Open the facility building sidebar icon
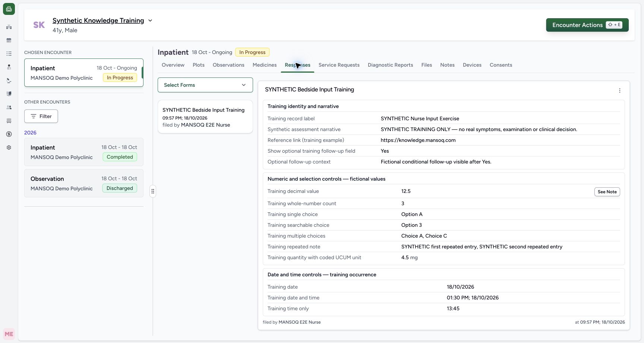 [x=9, y=27]
